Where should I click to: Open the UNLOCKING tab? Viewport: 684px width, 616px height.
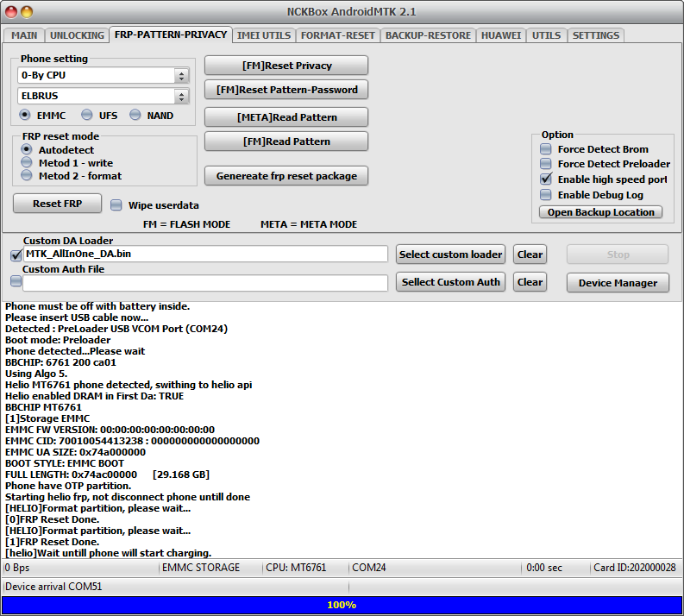pyautogui.click(x=77, y=35)
